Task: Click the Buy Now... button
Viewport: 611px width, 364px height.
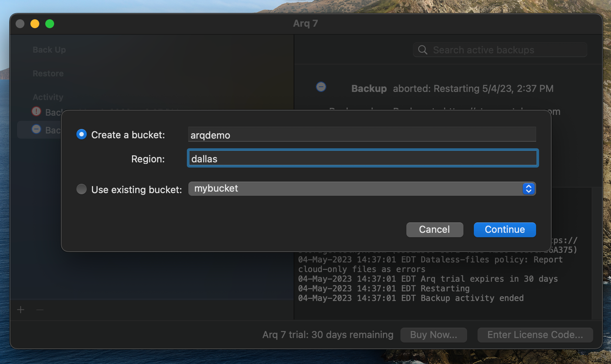Action: pyautogui.click(x=433, y=335)
